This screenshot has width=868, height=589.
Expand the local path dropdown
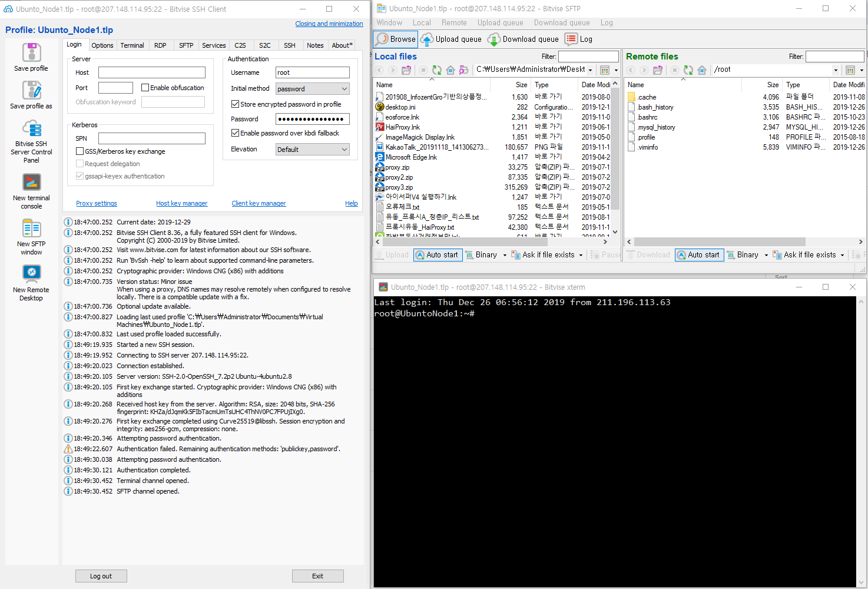[590, 70]
